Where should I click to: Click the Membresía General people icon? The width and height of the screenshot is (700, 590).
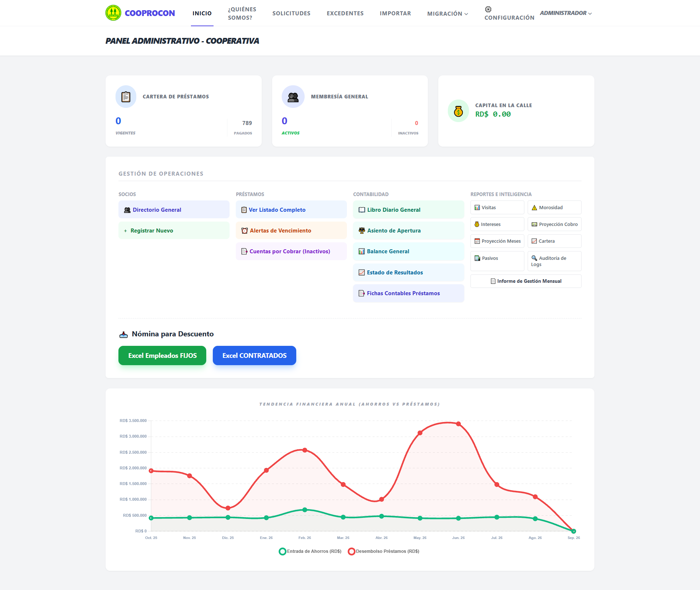pyautogui.click(x=293, y=97)
